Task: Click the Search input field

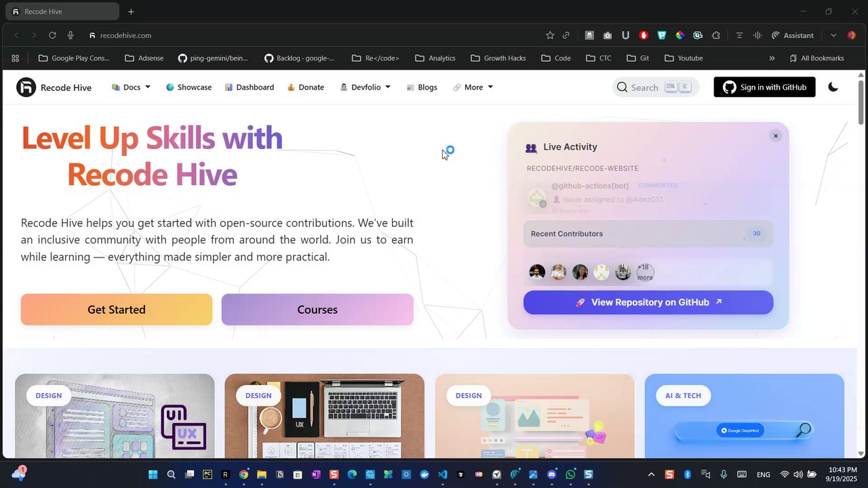Action: [x=656, y=87]
